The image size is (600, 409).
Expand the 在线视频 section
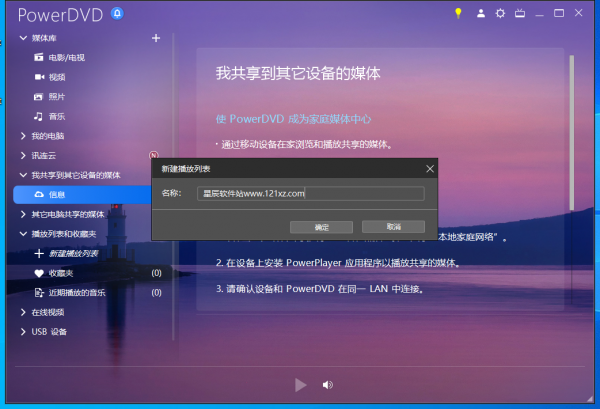click(x=23, y=312)
